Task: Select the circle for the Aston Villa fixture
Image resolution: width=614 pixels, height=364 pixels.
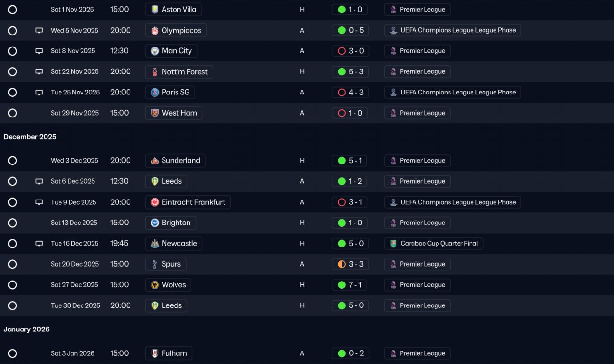Action: tap(12, 10)
